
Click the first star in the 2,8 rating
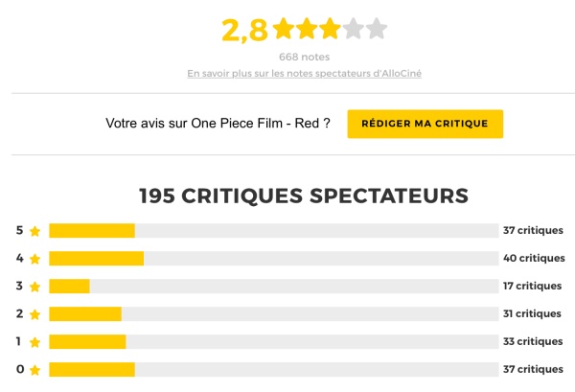click(x=283, y=29)
